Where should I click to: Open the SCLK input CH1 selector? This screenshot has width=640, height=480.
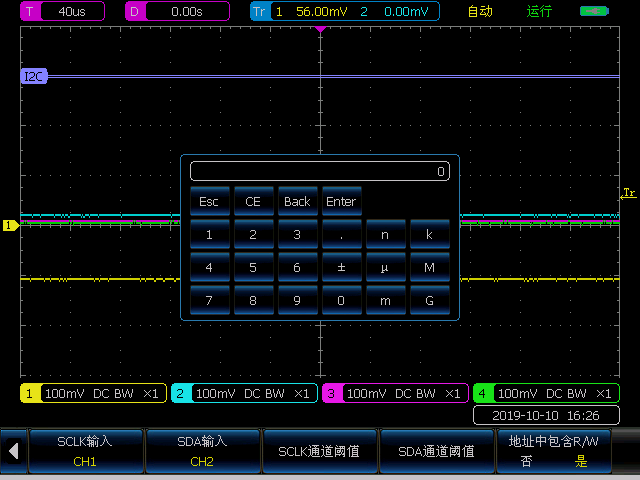[86, 451]
